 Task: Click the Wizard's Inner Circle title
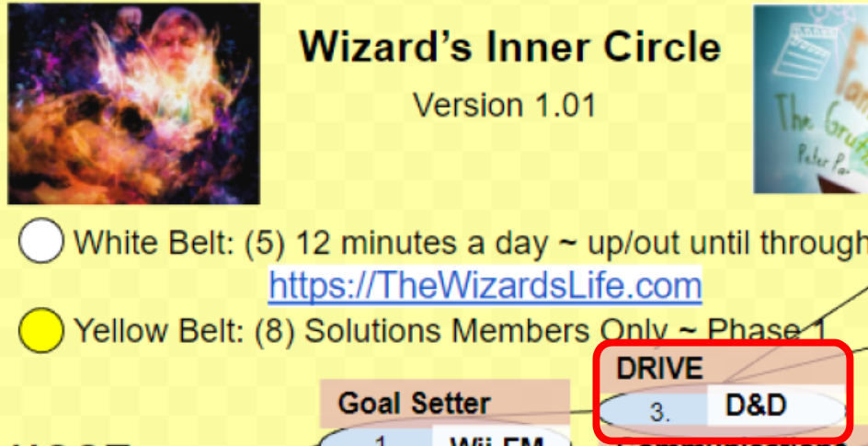pos(510,46)
